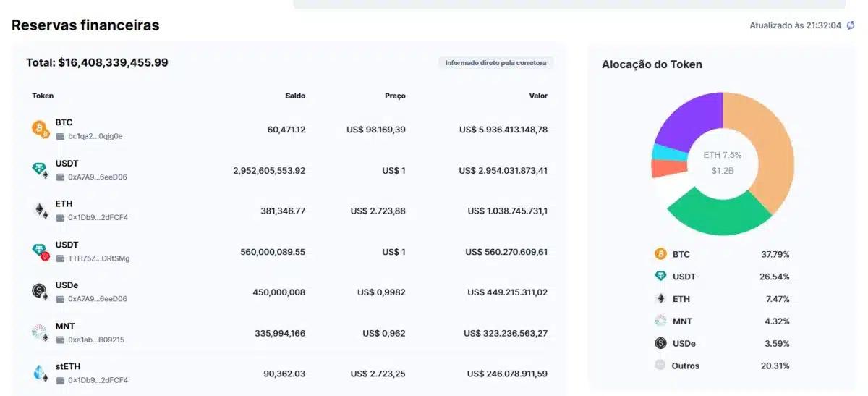Click USDe price US$ 0,9982
Viewport: 868px width, 396px height.
[381, 292]
